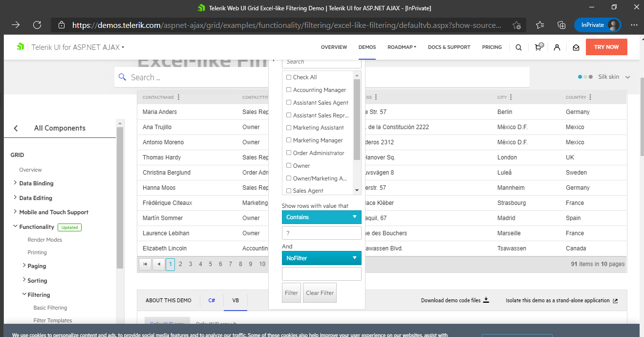Open Country column filter menu icon

(x=590, y=97)
